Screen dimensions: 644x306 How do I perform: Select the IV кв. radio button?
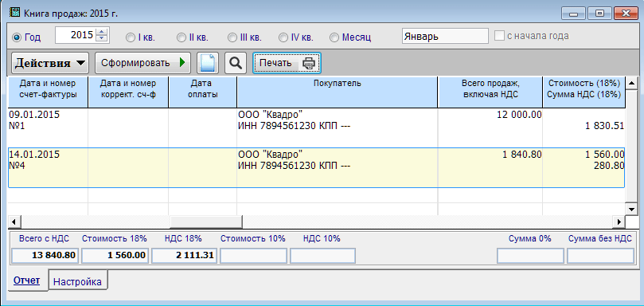click(283, 37)
